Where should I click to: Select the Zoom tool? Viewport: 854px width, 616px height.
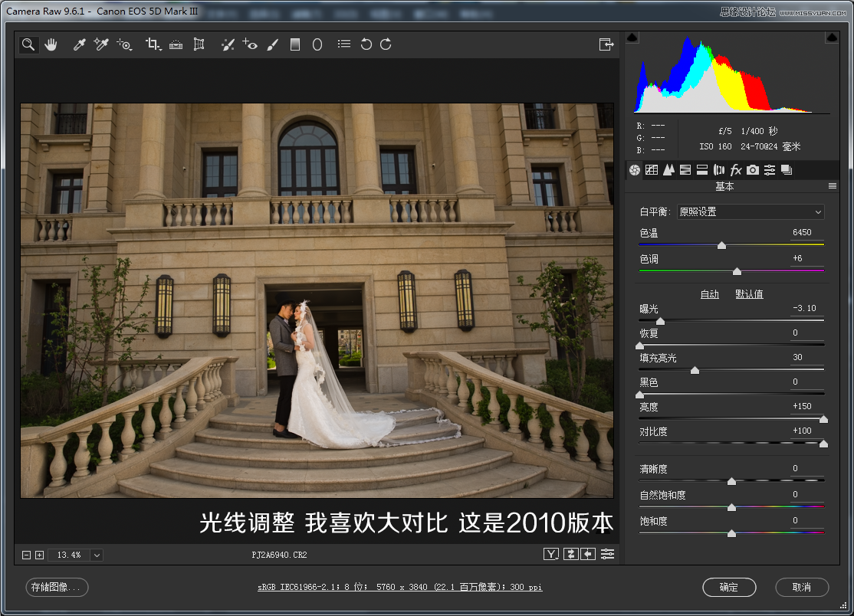coord(28,44)
